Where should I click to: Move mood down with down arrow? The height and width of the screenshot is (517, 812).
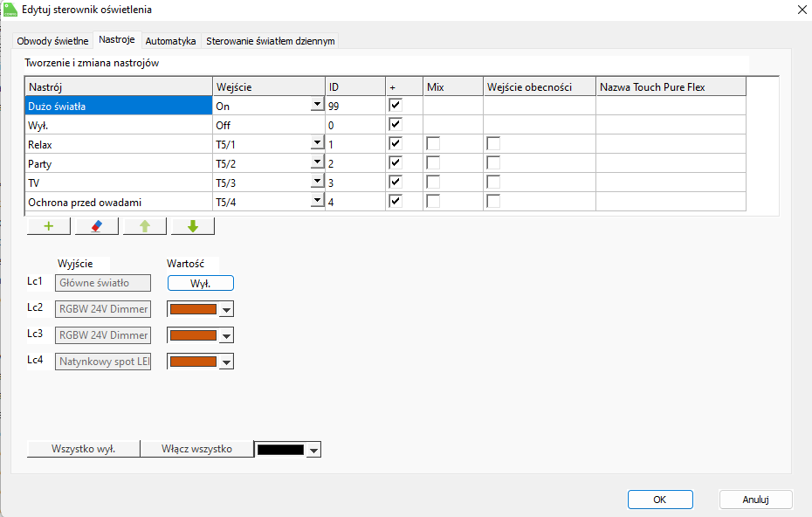pos(193,226)
